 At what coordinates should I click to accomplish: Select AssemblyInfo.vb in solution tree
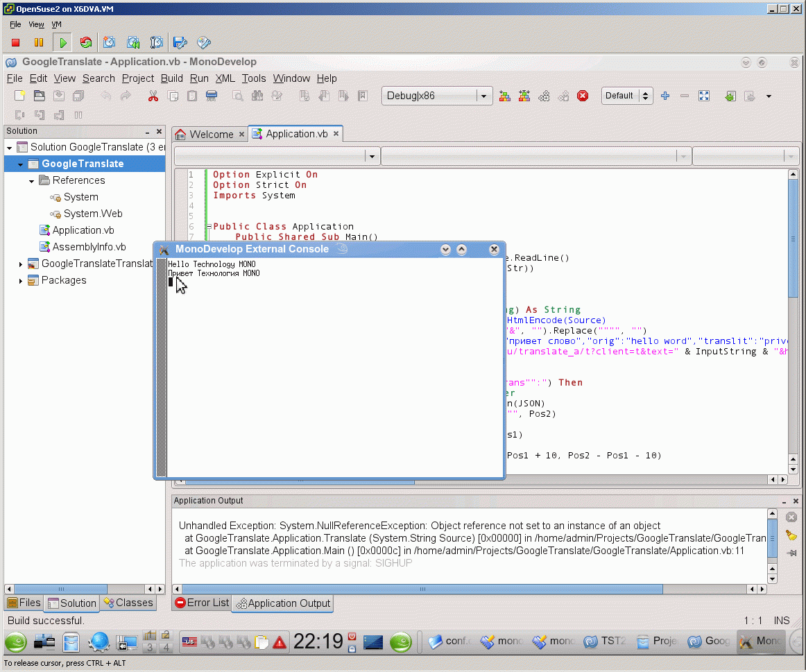[89, 247]
